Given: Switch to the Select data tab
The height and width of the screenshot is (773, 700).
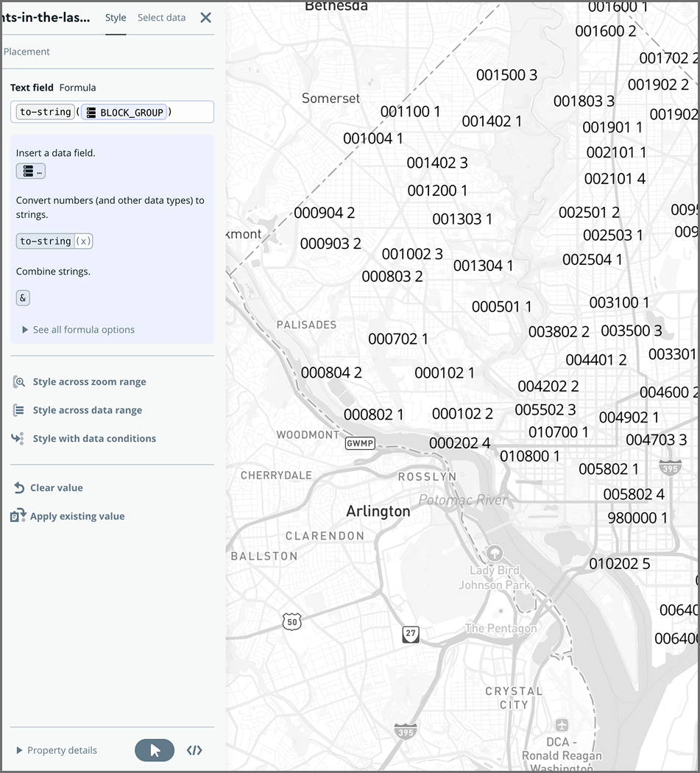Looking at the screenshot, I should pyautogui.click(x=161, y=17).
